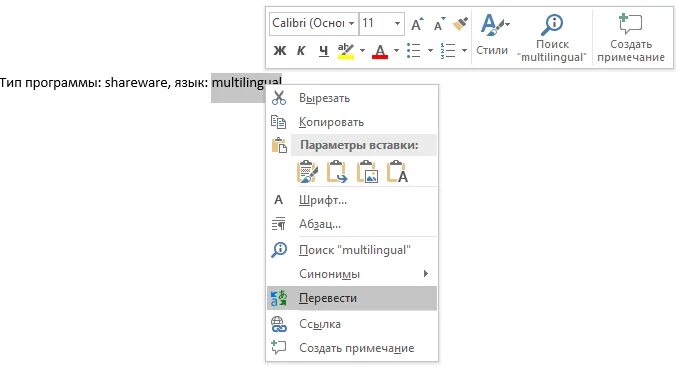Paste with Keep Source Formatting icon
The image size is (676, 369).
(x=307, y=172)
